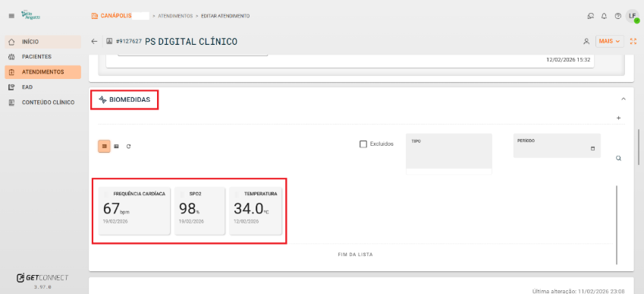Open the Frequência Cardíaca 67 bpm card
Screen dimensions: 644x294
coord(134,211)
